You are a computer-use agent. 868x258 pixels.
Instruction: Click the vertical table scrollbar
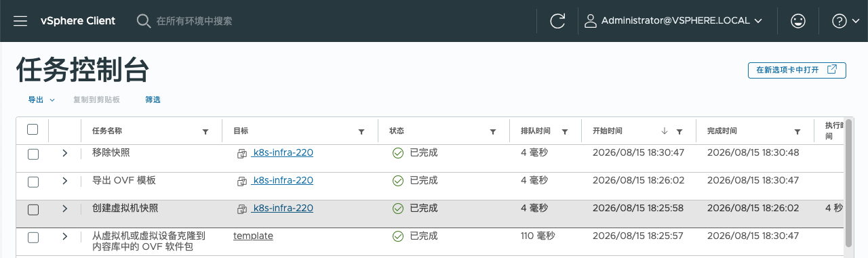[x=849, y=183]
